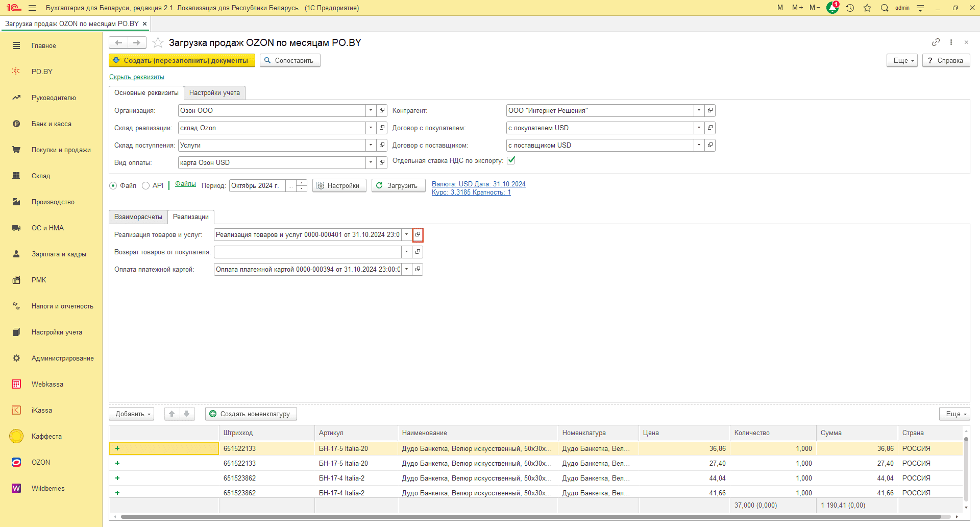
Task: Open the Справка help button
Action: (x=946, y=60)
